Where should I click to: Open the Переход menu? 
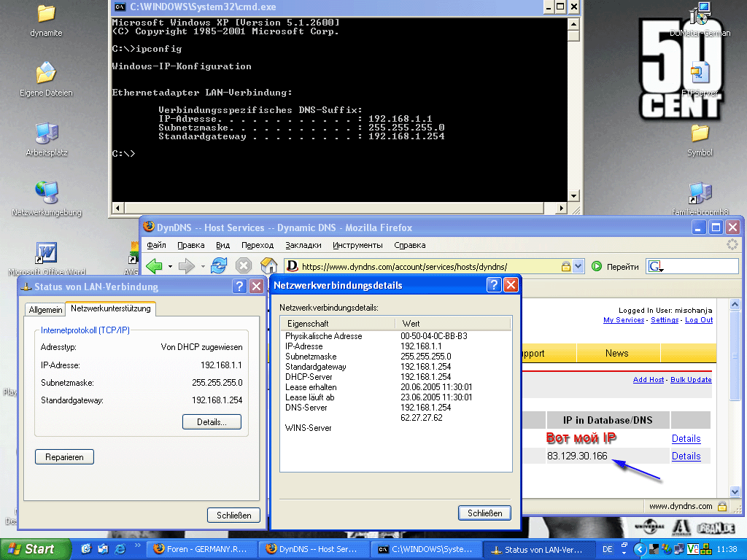click(x=258, y=245)
